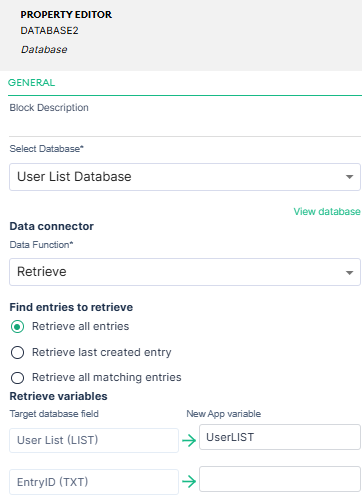
Task: Open the Data Function dropdown
Action: coord(185,272)
